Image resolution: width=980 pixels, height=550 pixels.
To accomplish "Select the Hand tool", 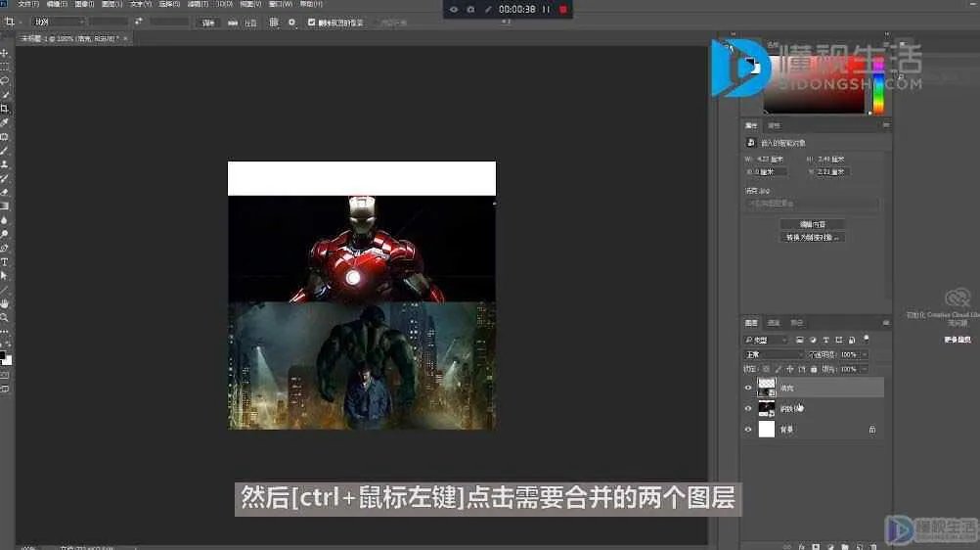I will pos(4,303).
